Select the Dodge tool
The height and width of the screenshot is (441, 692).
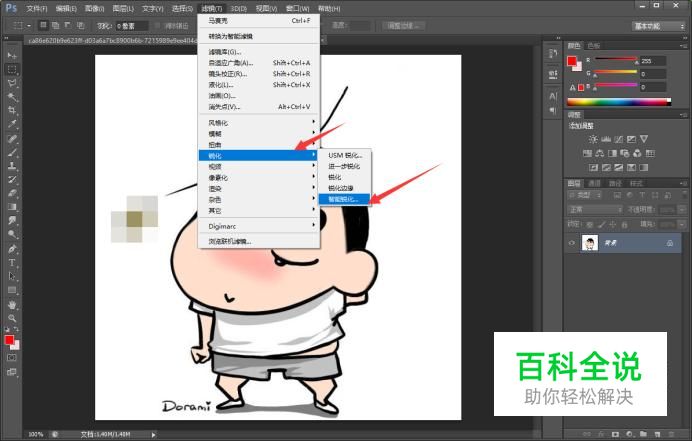click(x=12, y=234)
